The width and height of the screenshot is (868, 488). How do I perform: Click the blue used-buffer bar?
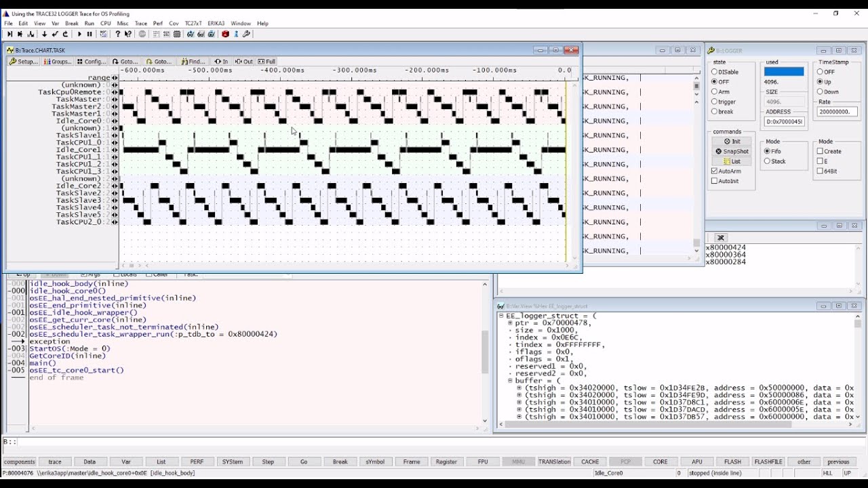click(784, 72)
